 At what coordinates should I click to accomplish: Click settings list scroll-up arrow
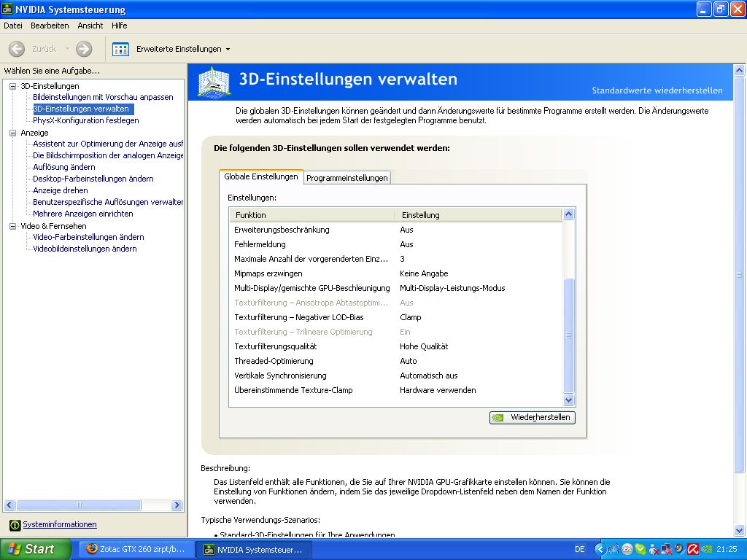568,214
